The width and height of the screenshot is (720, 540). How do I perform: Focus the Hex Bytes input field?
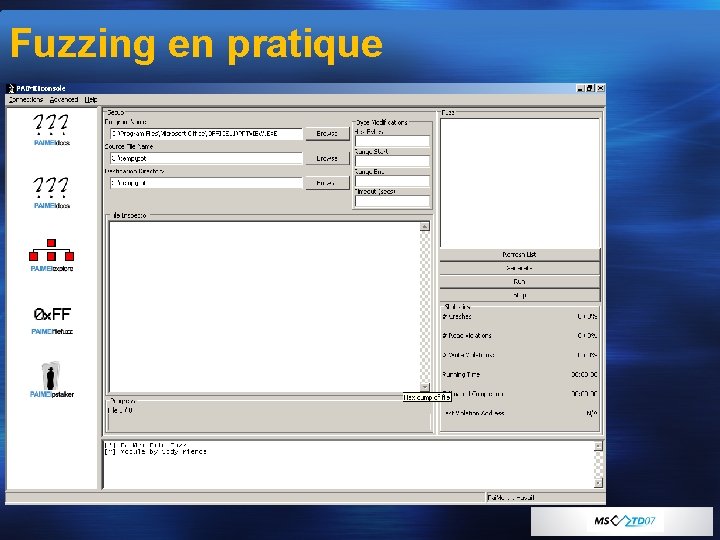click(392, 141)
